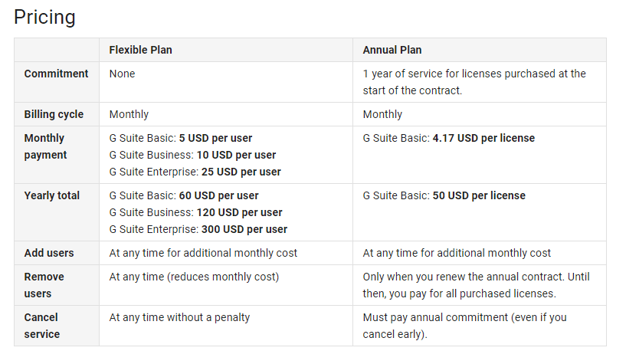
Task: Click the Remove users row label
Action: coord(44,285)
